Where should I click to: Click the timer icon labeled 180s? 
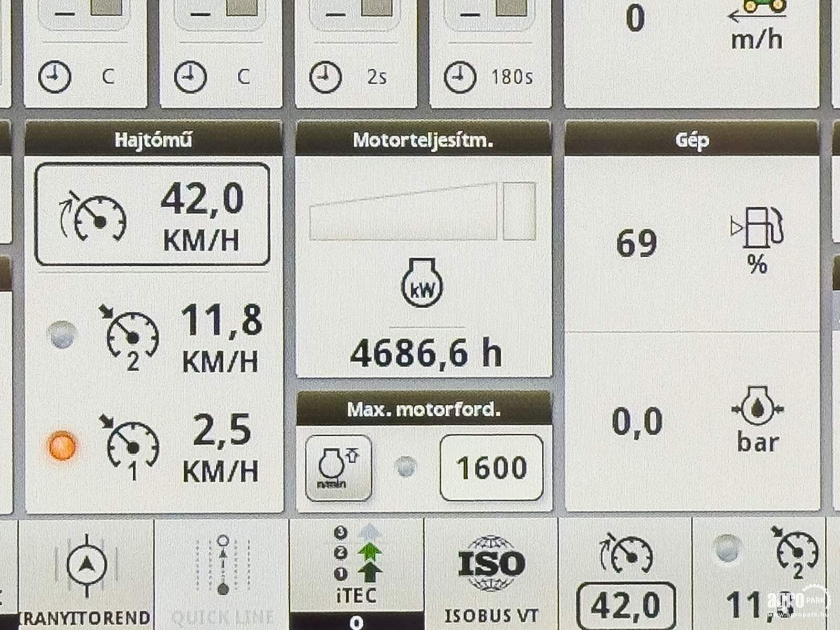459,76
